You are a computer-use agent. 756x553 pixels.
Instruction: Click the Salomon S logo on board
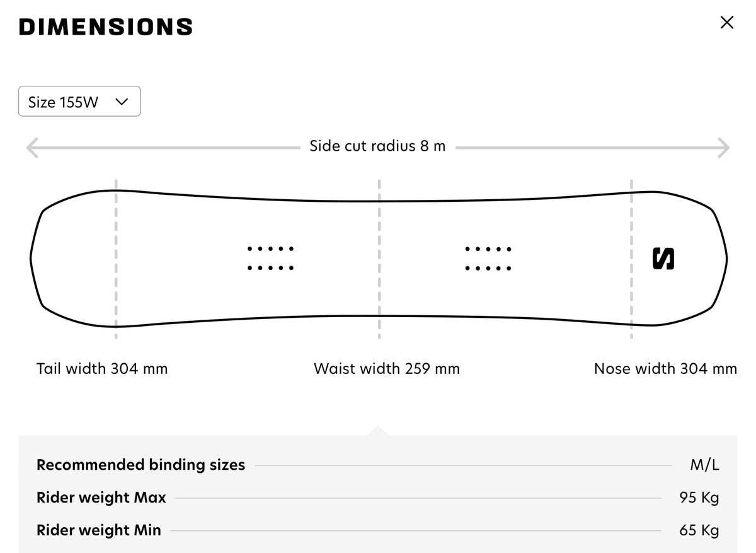pyautogui.click(x=663, y=259)
